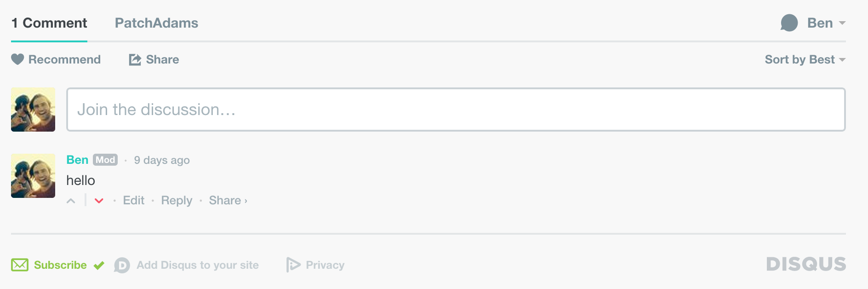Click the Recommend heart icon
The width and height of the screenshot is (868, 289).
click(17, 59)
